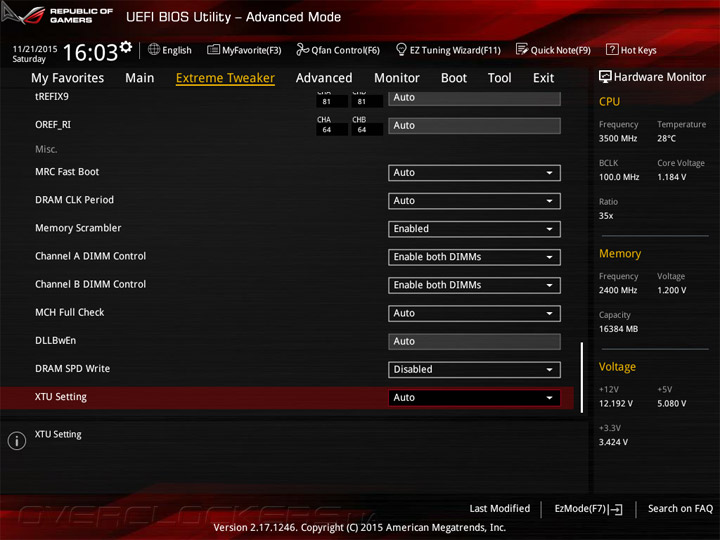Click the EzMode exit arrow icon

(x=615, y=509)
